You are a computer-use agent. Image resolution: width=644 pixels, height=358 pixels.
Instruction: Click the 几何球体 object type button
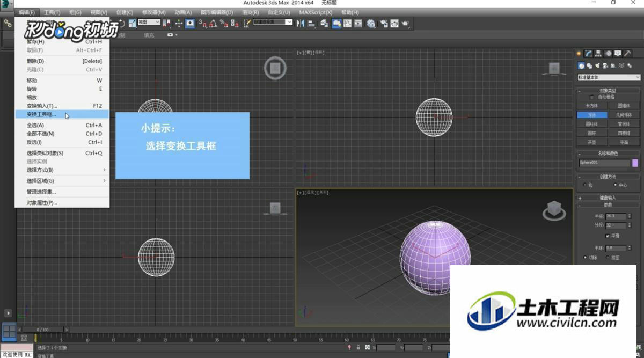pos(624,115)
